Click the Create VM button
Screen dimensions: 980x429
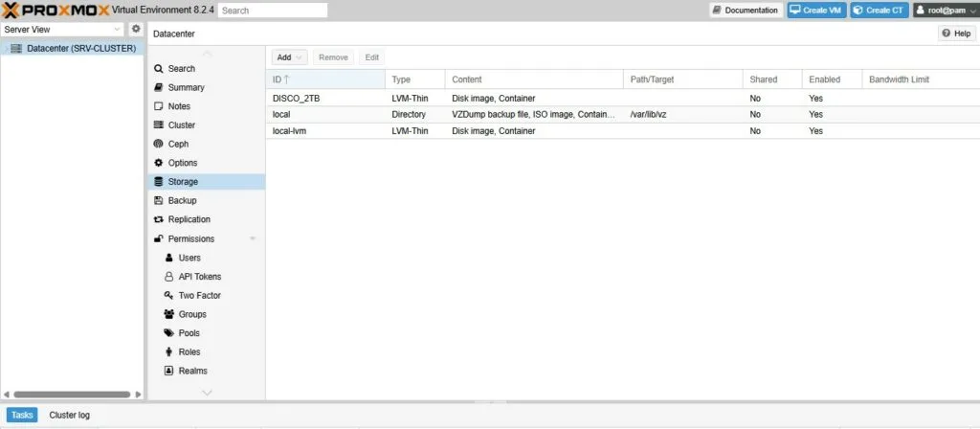pyautogui.click(x=817, y=10)
